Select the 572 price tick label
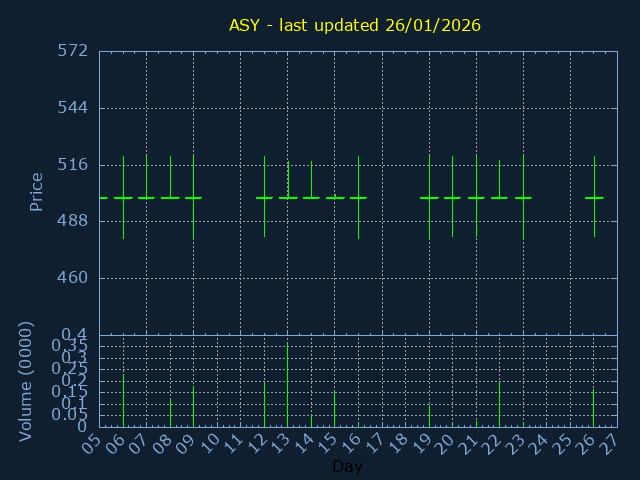Screen dimensions: 640x480 point(72,51)
